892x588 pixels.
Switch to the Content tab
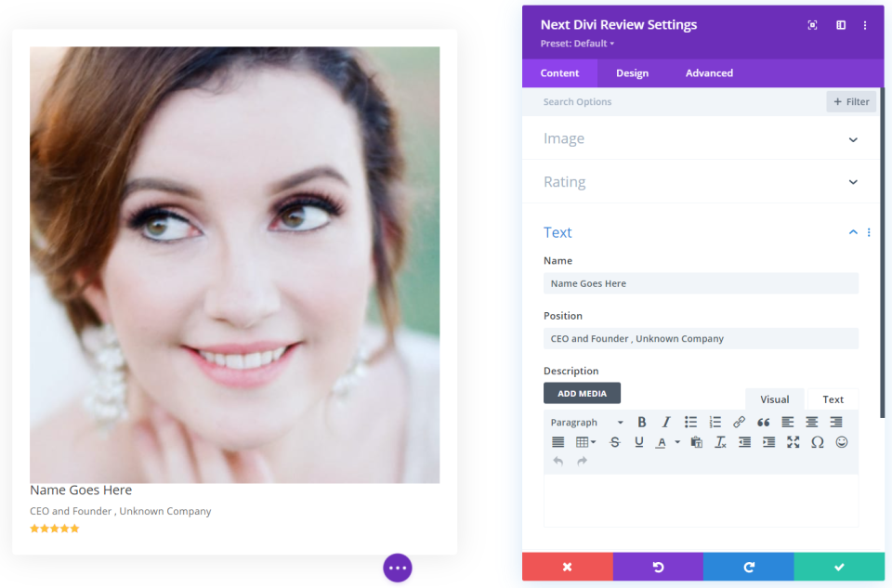pyautogui.click(x=559, y=72)
